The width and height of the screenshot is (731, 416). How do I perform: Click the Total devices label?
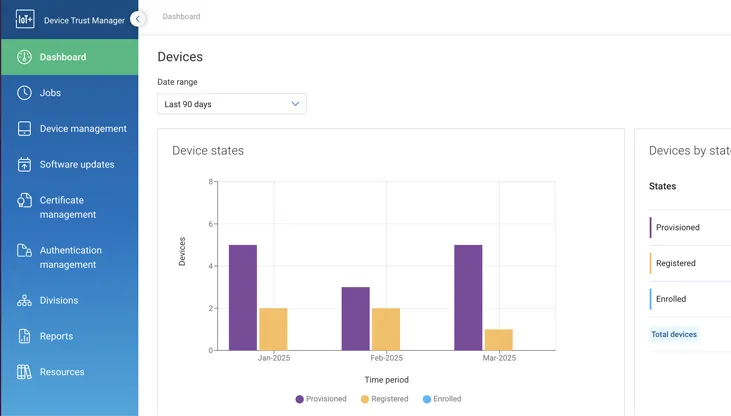click(x=674, y=334)
